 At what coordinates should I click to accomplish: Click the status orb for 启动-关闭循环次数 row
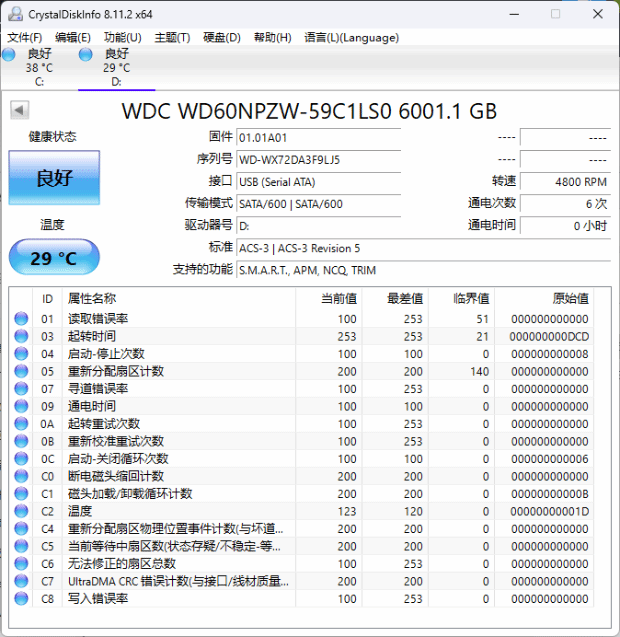pos(21,459)
